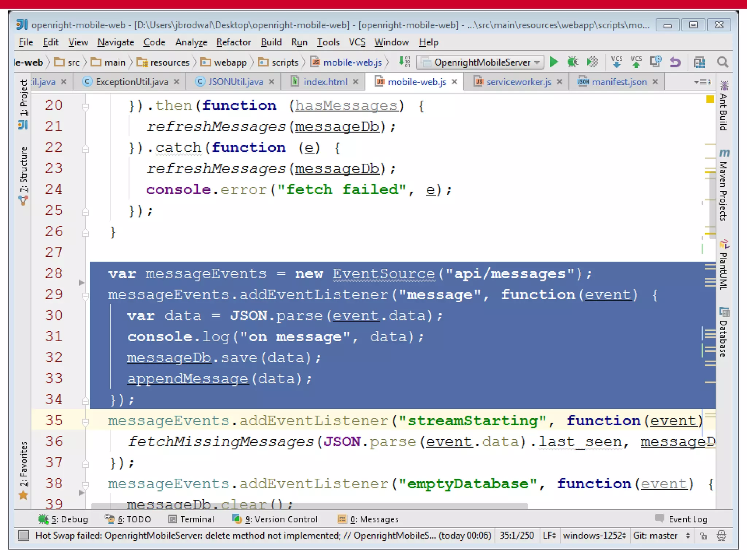Image resolution: width=747 pixels, height=560 pixels.
Task: Toggle read-only lock icon in status bar
Action: [704, 536]
